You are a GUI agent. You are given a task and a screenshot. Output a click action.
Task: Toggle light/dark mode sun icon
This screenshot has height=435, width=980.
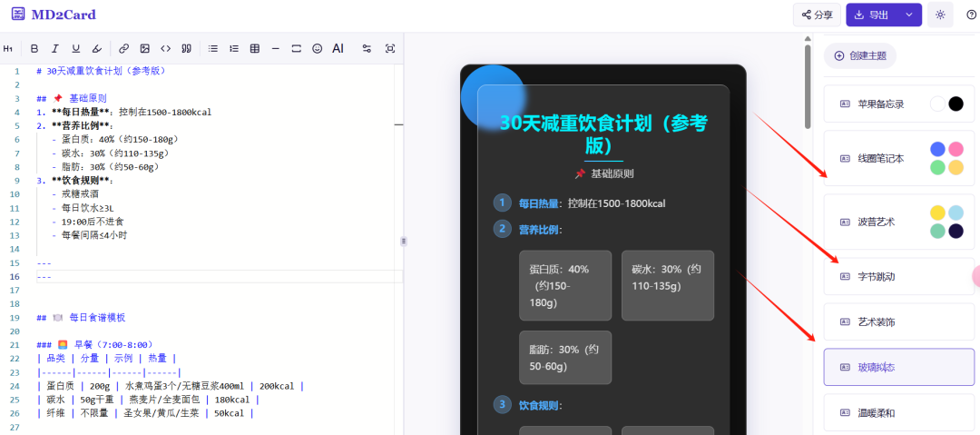click(x=940, y=15)
